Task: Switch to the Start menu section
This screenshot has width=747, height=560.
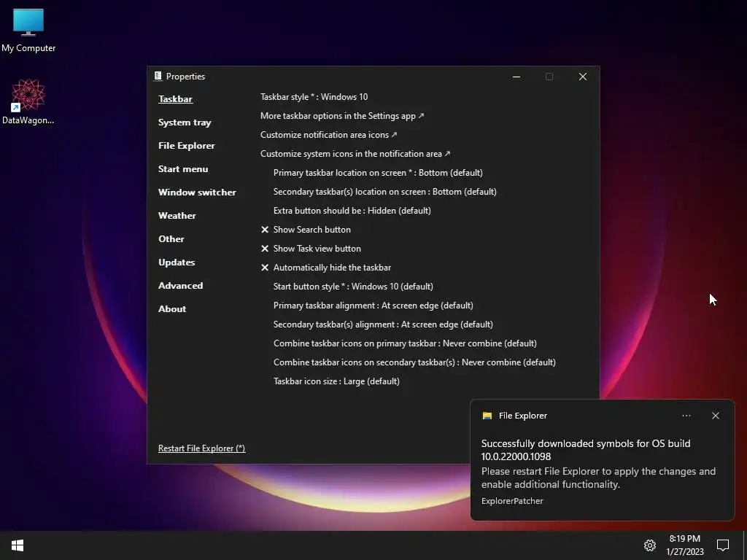Action: [x=183, y=169]
